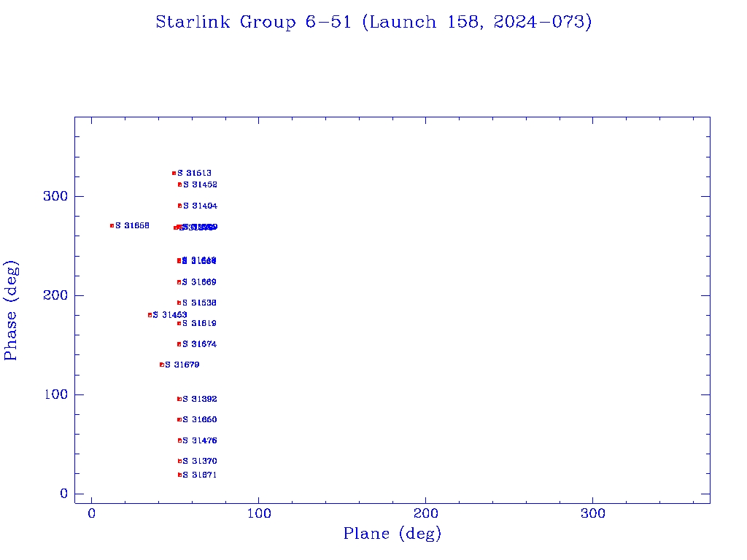Click the red marker beside S 31453
The width and height of the screenshot is (747, 560).
coord(150,315)
